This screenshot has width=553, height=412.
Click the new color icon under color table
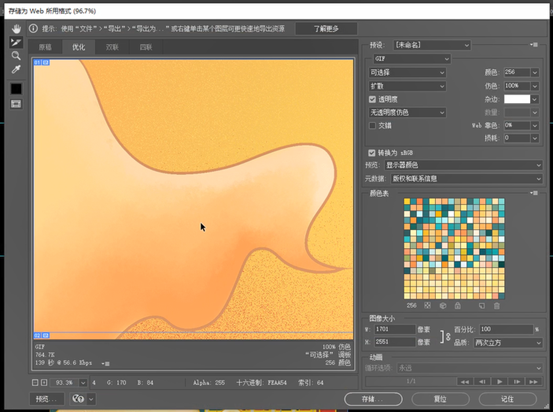[481, 306]
